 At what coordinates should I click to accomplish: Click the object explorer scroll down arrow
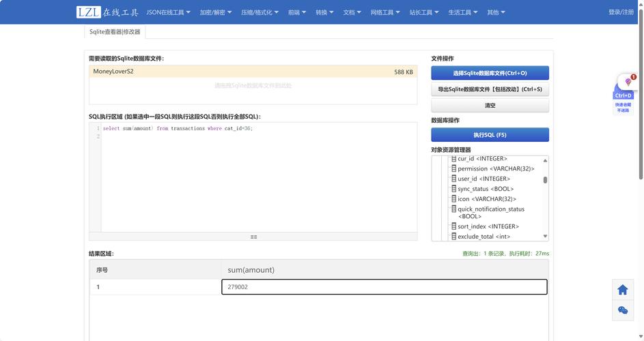(545, 237)
